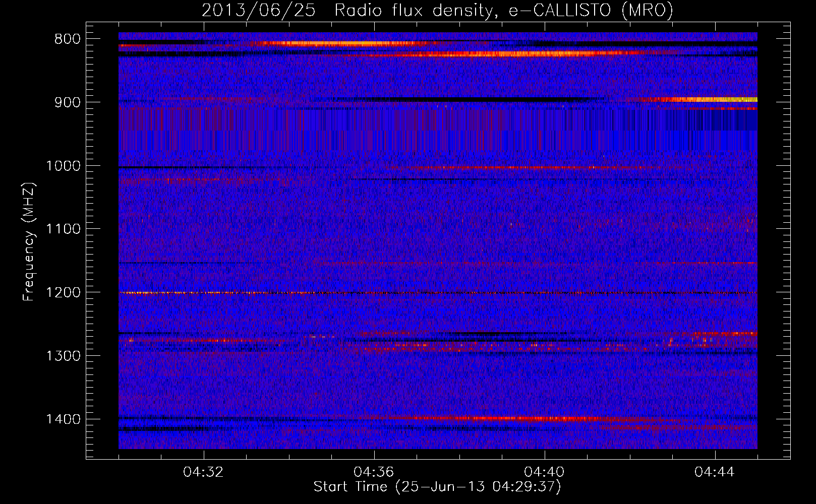Viewport: 816px width, 504px height.
Task: Click the 1100 frequency tick label
Action: 63,229
